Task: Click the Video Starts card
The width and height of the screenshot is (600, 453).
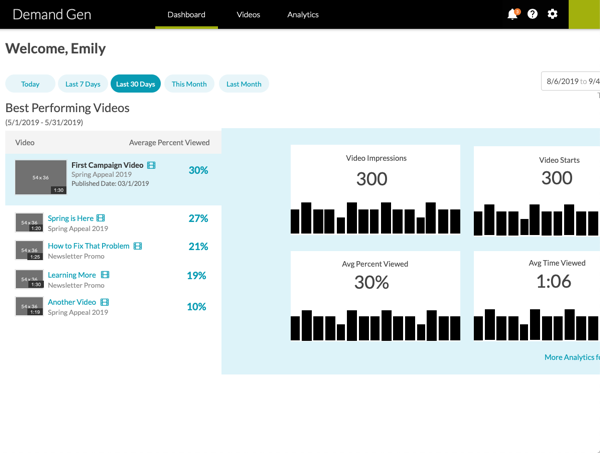Action: [537, 191]
